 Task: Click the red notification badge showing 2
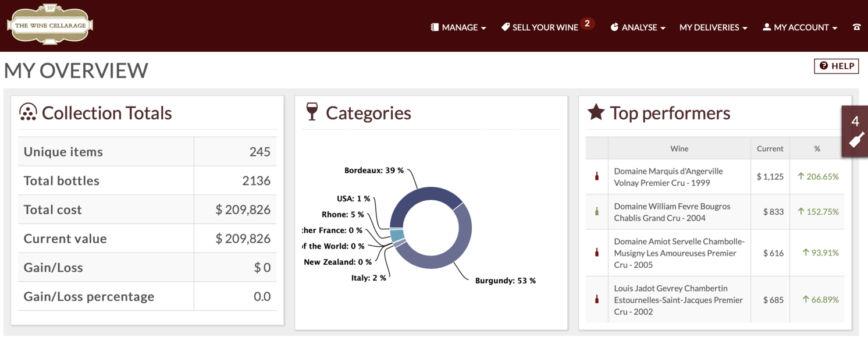[x=587, y=24]
